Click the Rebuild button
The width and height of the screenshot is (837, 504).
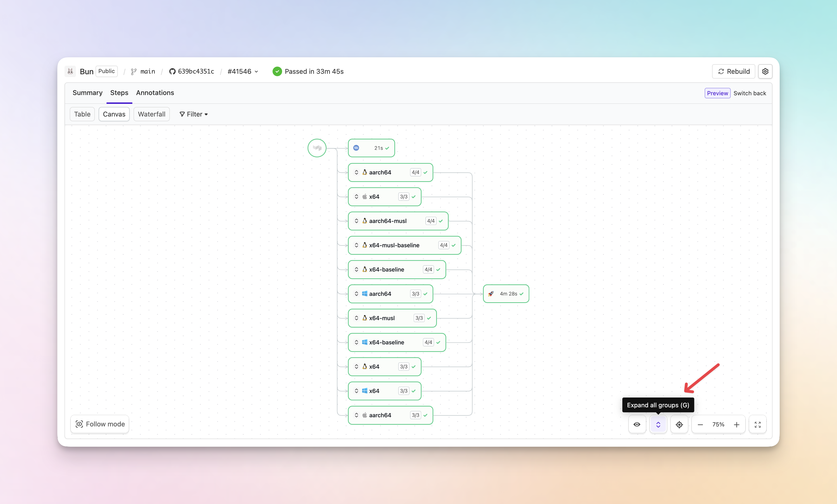(733, 71)
